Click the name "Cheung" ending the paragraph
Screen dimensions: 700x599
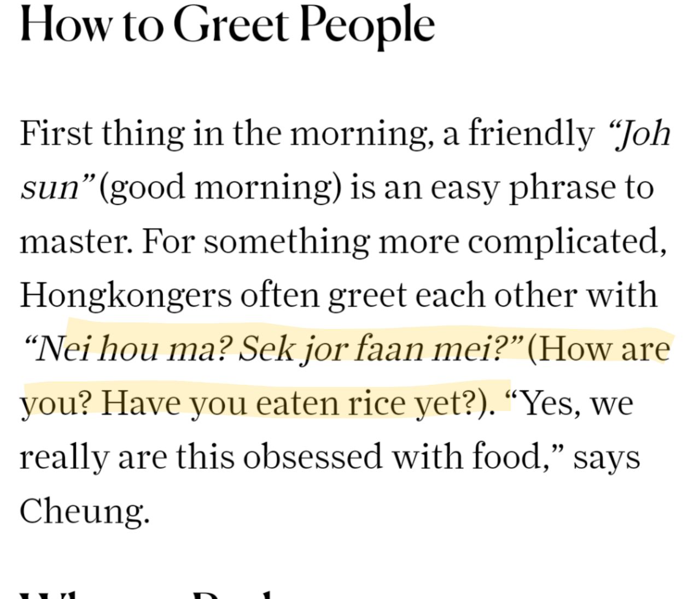coord(84,511)
